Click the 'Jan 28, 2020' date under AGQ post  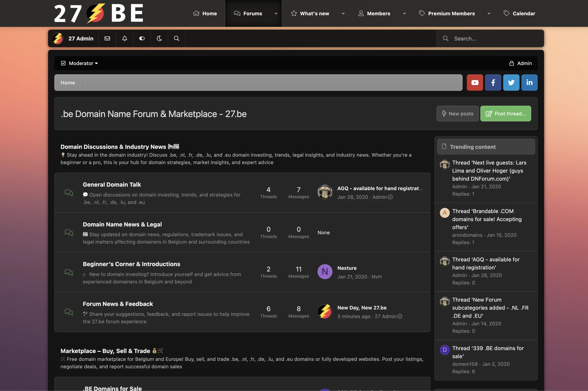pyautogui.click(x=353, y=197)
